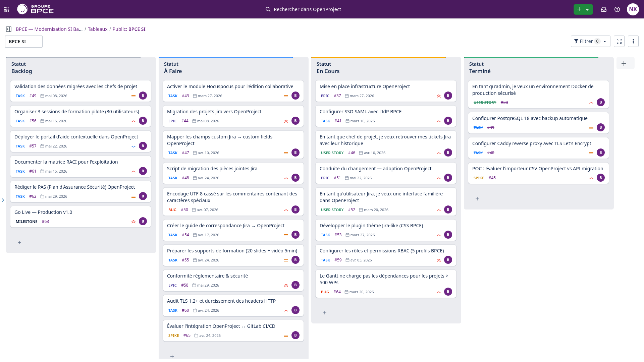Click the sidebar toggle icon beside the breadcrumb
The image size is (644, 362).
(8, 29)
